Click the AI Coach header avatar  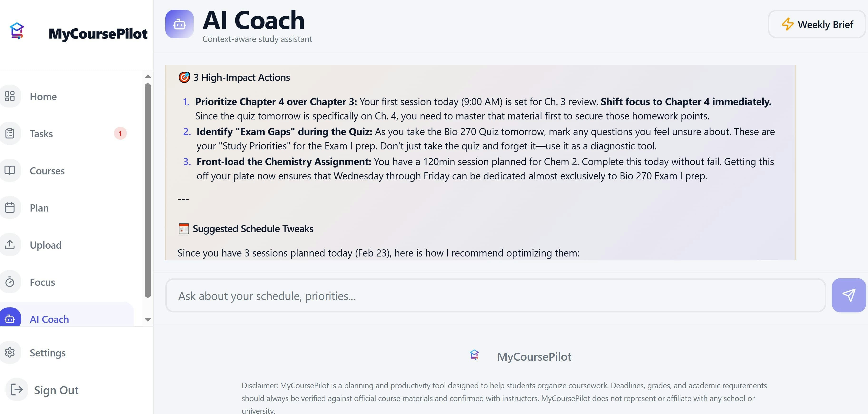coord(179,24)
